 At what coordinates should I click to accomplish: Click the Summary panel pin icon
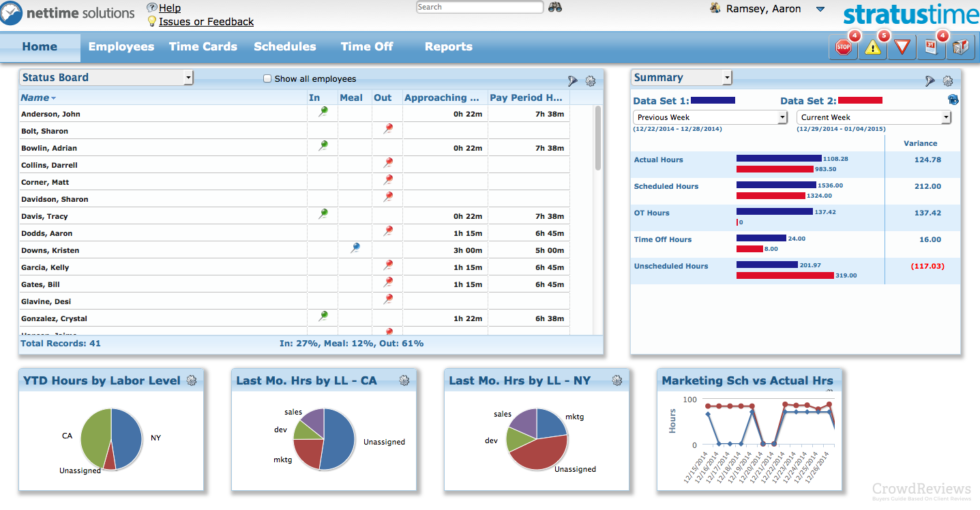pos(930,81)
